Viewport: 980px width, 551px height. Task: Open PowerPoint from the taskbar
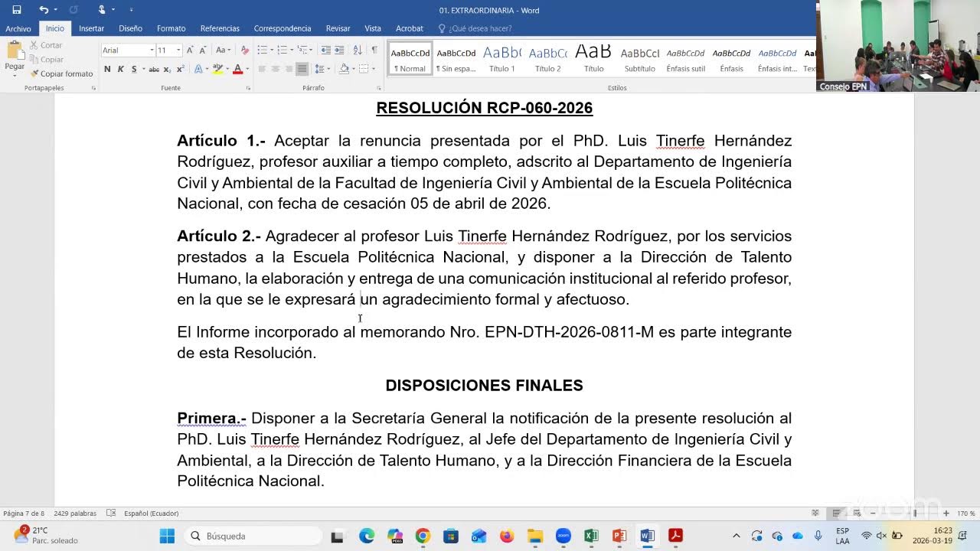tap(619, 536)
